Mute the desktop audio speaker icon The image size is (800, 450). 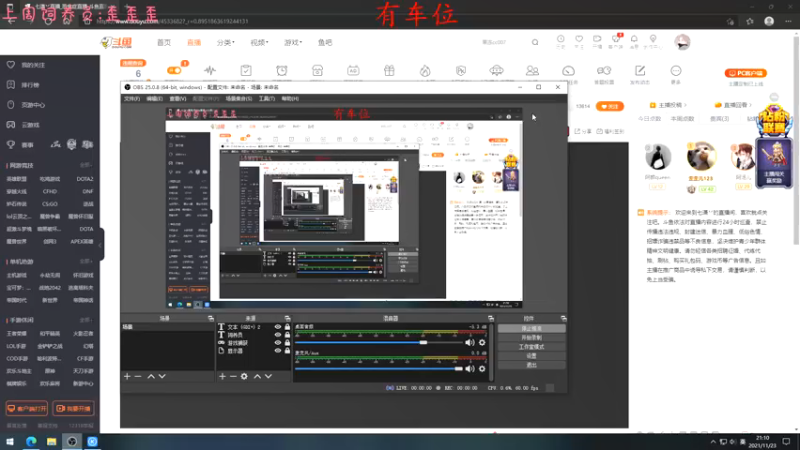[x=469, y=343]
